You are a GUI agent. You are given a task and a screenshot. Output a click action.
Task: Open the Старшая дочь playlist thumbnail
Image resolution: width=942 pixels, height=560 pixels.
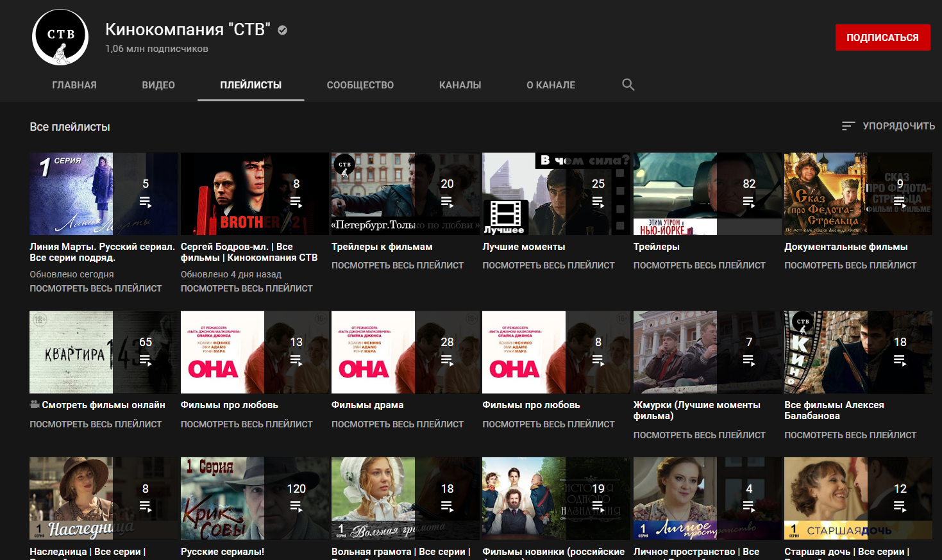point(825,498)
